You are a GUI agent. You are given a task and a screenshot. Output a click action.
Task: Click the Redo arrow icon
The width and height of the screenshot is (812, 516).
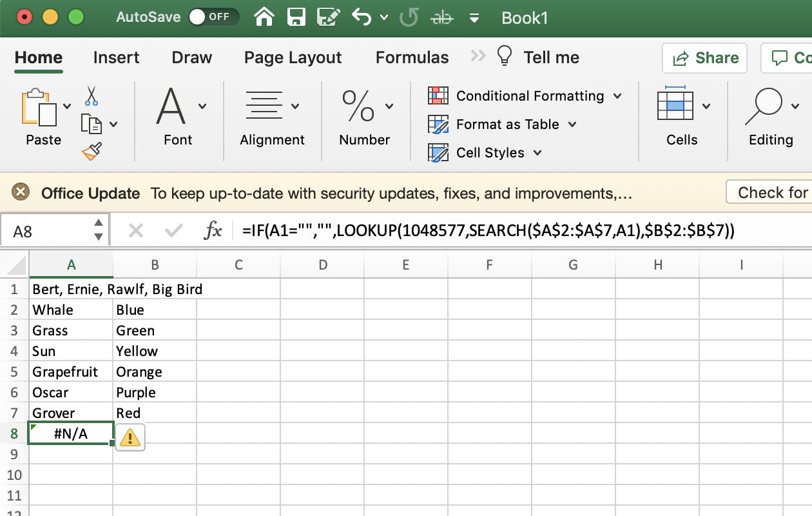409,17
